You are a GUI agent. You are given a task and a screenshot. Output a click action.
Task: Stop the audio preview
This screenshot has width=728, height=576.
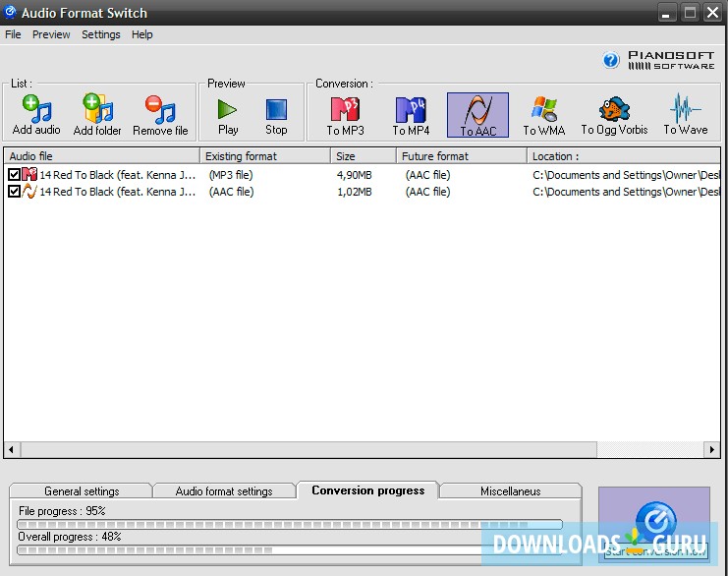point(276,117)
